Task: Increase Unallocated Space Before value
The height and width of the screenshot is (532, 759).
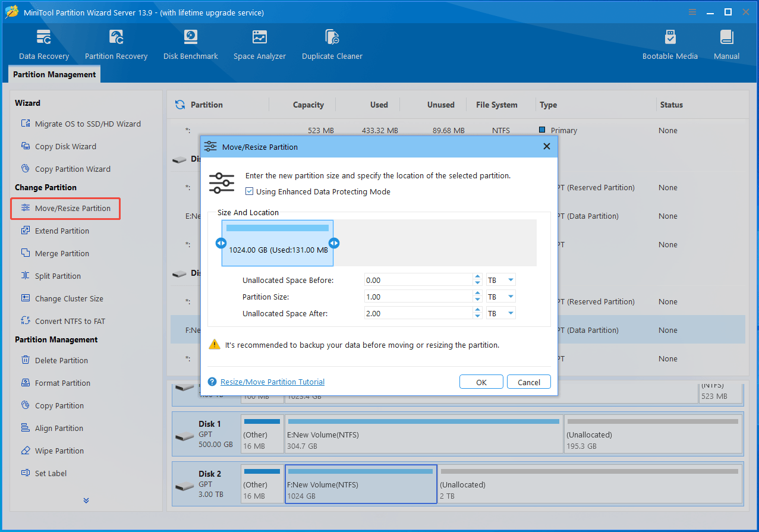Action: tap(477, 277)
